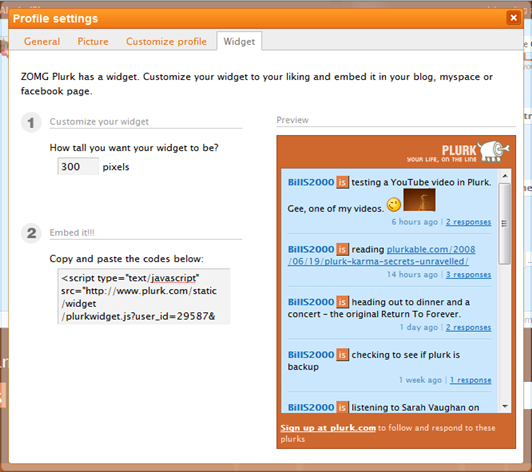532x472 pixels.
Task: Open the Customize profile tab
Action: 166,41
